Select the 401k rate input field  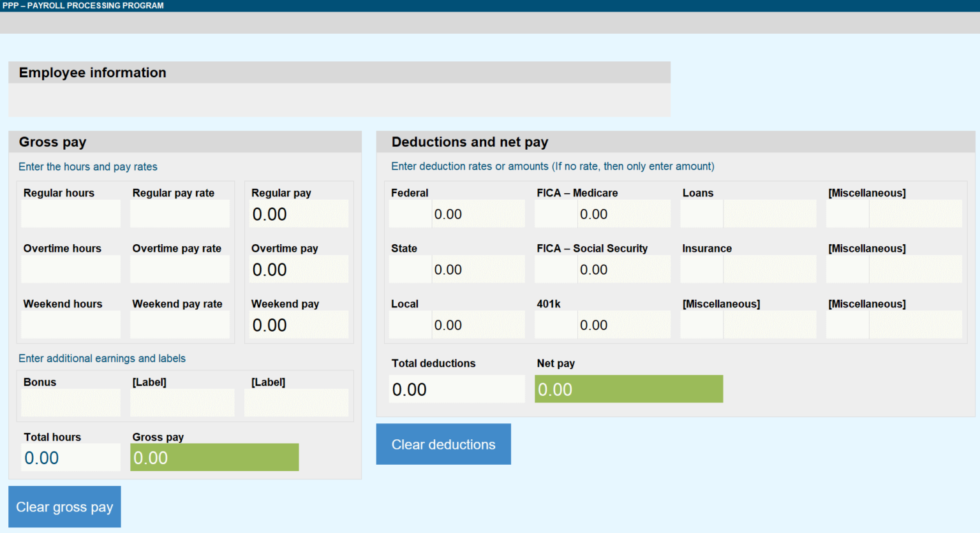tap(556, 325)
